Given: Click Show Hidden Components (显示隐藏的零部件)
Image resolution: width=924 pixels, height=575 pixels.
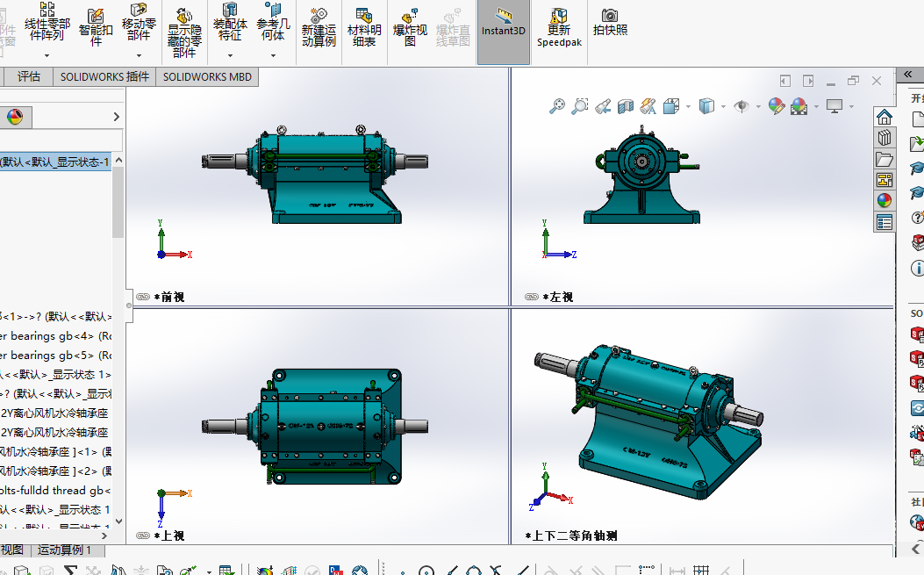Looking at the screenshot, I should (184, 32).
